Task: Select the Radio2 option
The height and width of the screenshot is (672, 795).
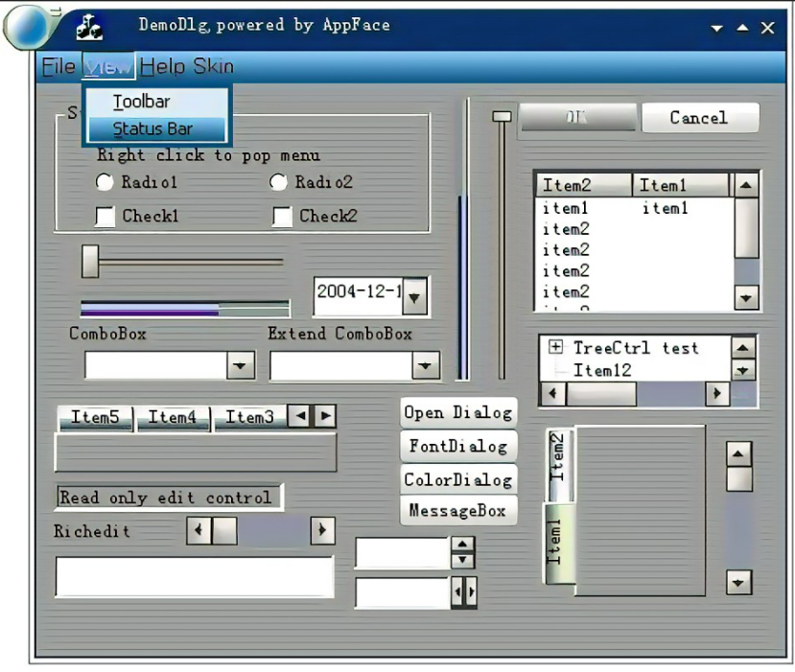Action: pyautogui.click(x=279, y=183)
